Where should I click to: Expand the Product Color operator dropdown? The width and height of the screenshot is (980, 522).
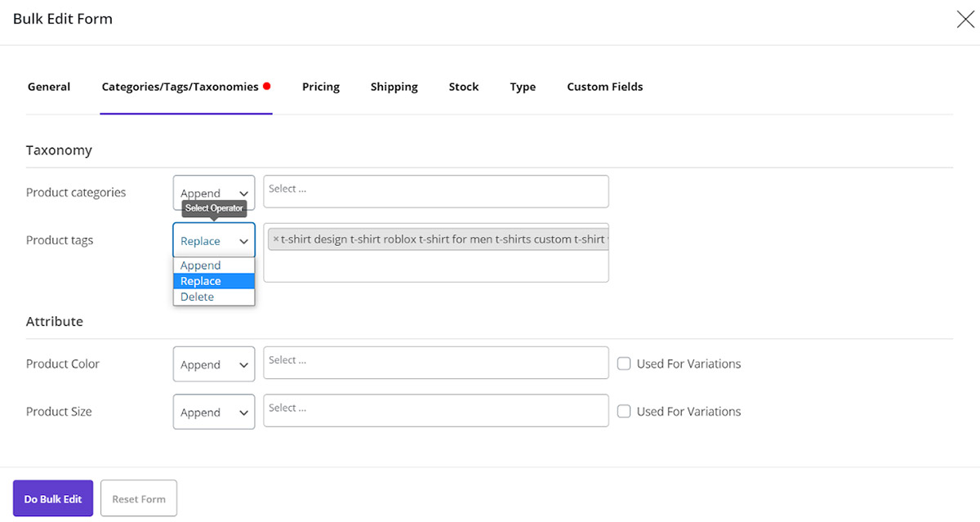tap(214, 364)
